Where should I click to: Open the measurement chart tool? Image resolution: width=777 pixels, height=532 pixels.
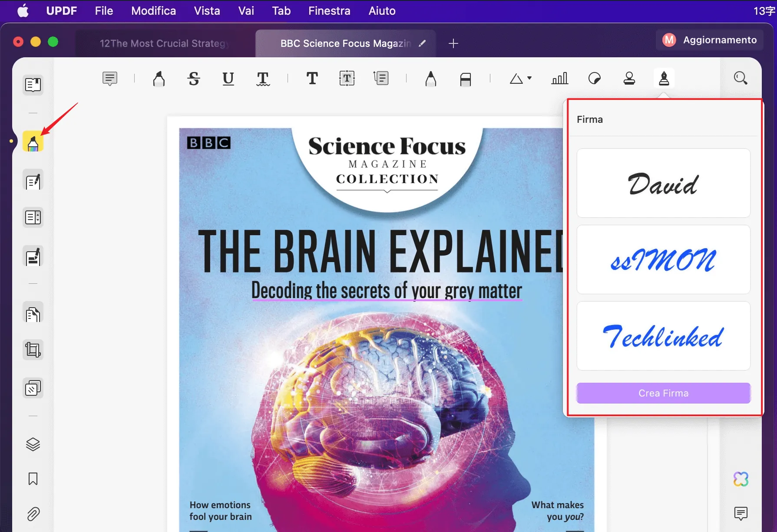559,79
